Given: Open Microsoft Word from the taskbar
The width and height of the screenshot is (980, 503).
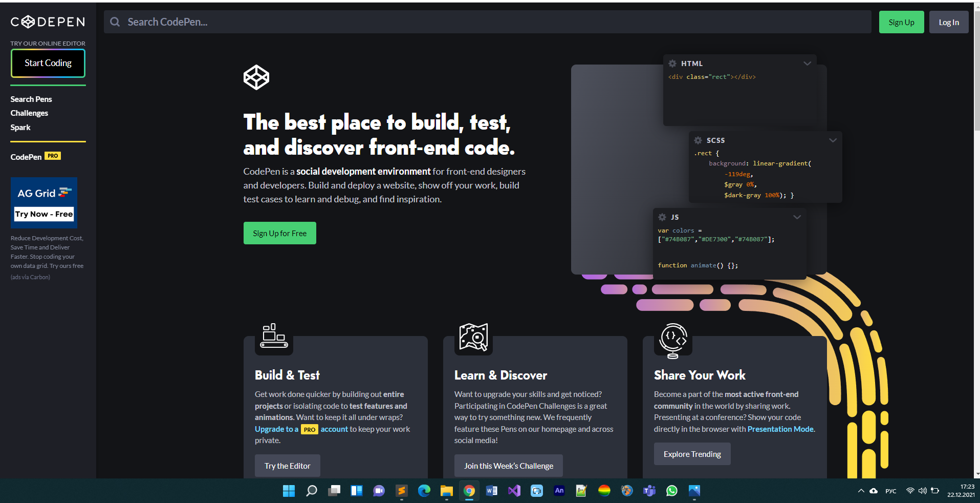Looking at the screenshot, I should point(492,491).
